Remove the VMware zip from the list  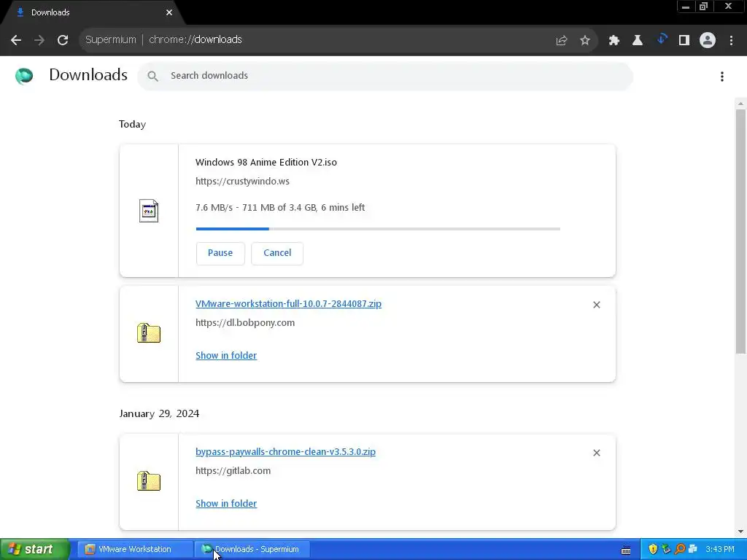coord(597,305)
